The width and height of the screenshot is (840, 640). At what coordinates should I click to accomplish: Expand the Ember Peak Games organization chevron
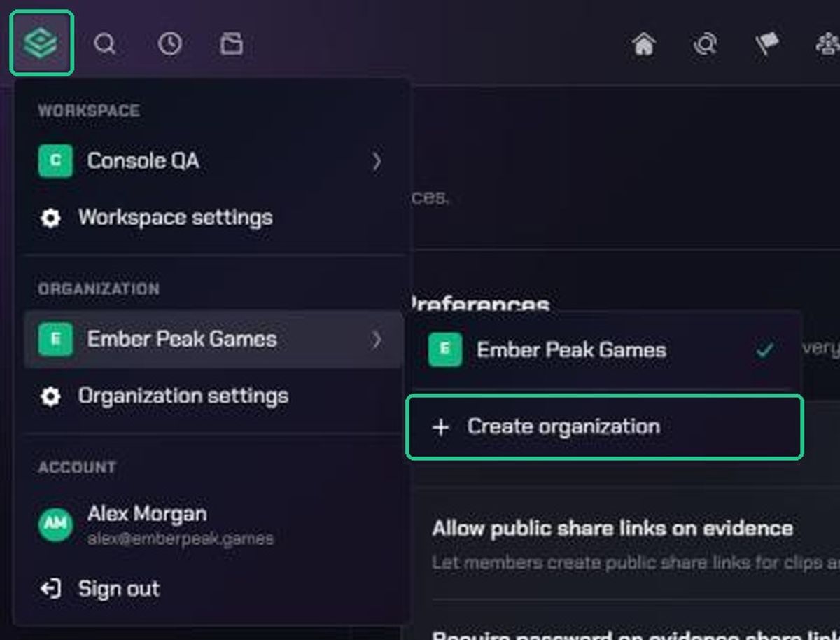tap(377, 340)
